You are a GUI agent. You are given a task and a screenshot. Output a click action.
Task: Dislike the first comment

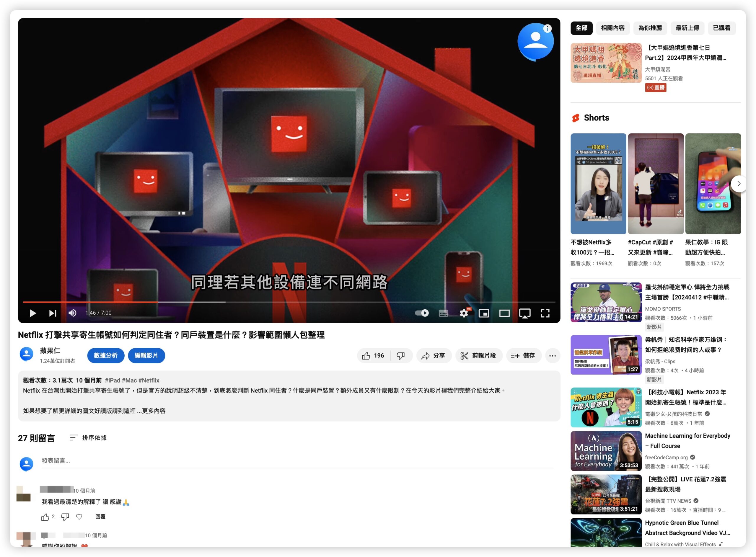[65, 517]
